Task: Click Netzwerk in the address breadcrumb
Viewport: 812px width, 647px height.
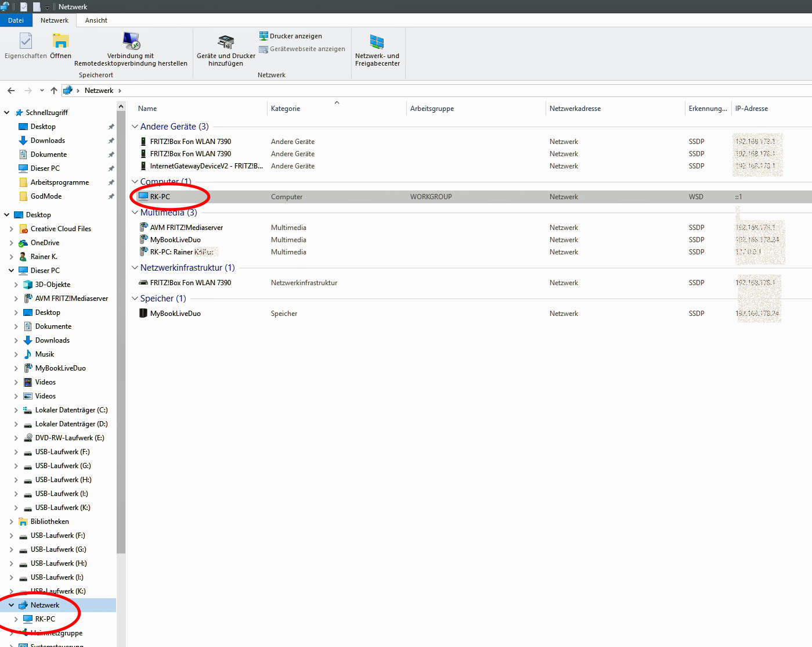Action: pyautogui.click(x=99, y=91)
